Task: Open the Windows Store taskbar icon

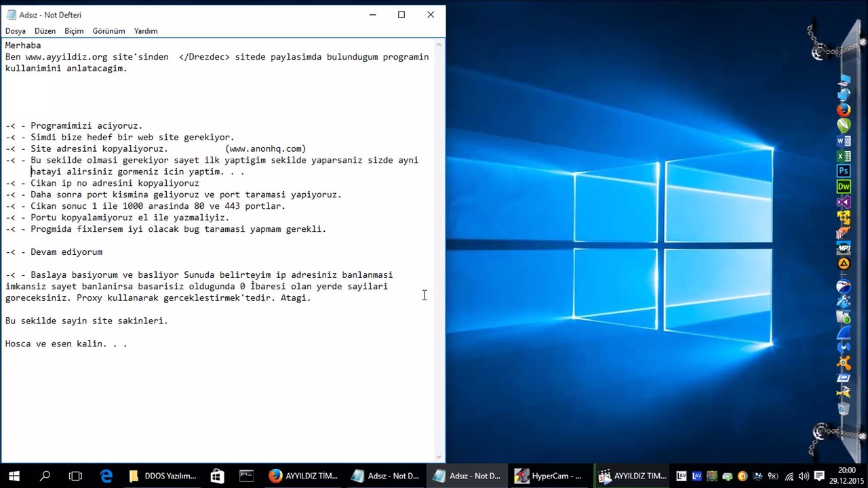Action: point(217,476)
